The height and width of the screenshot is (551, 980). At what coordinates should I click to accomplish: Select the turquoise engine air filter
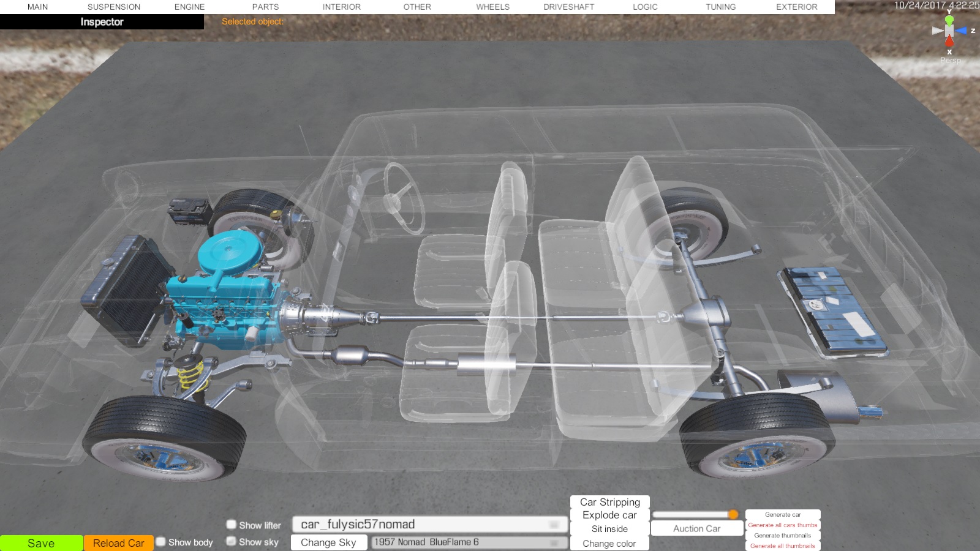[x=230, y=252]
